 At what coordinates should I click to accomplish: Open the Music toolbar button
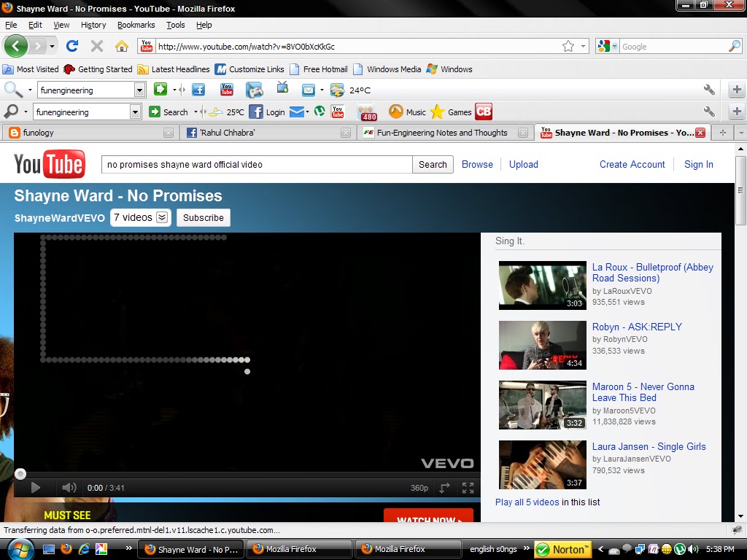pos(407,112)
